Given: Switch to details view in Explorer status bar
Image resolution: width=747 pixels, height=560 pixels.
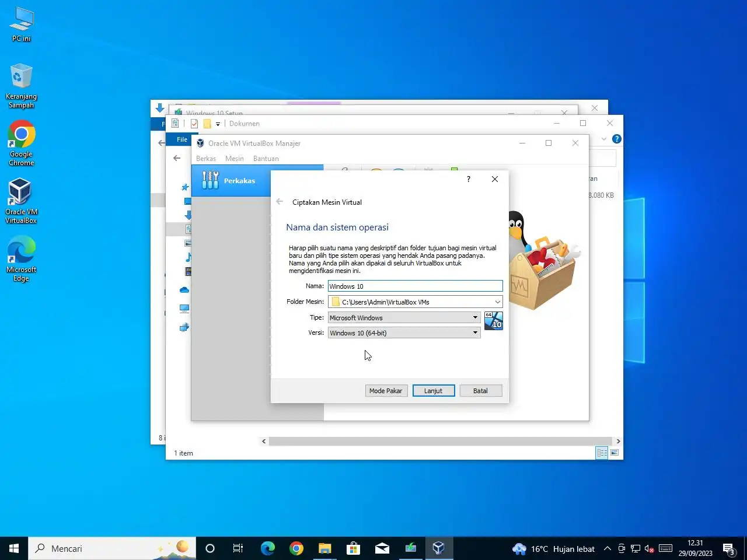Looking at the screenshot, I should pos(602,453).
